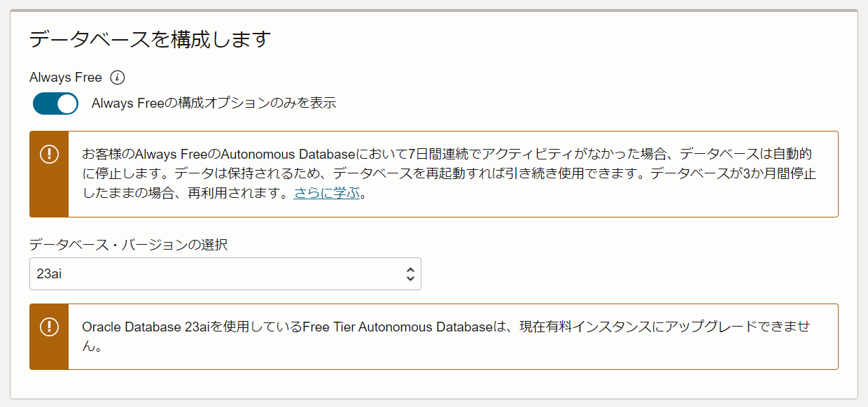The width and height of the screenshot is (868, 407).
Task: Click the 'データベース・バージョンの選択' field label
Action: click(x=128, y=245)
